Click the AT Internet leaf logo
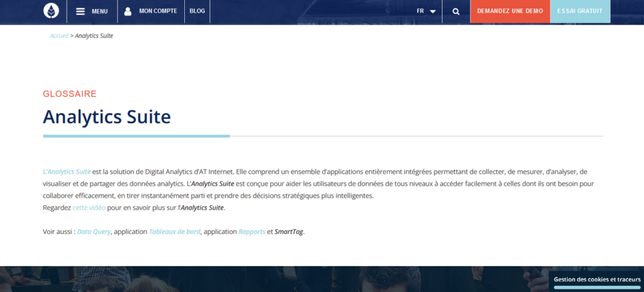This screenshot has height=292, width=644. 52,11
